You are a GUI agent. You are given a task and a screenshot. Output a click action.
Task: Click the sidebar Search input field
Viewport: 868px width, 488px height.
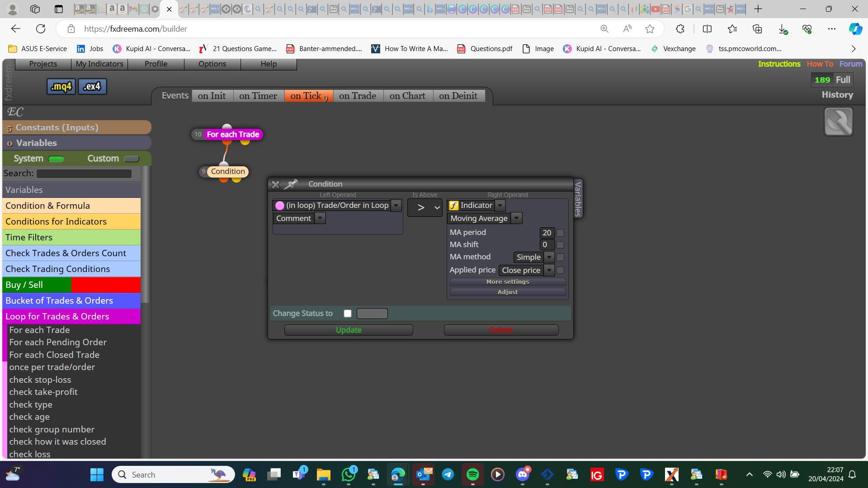(84, 174)
